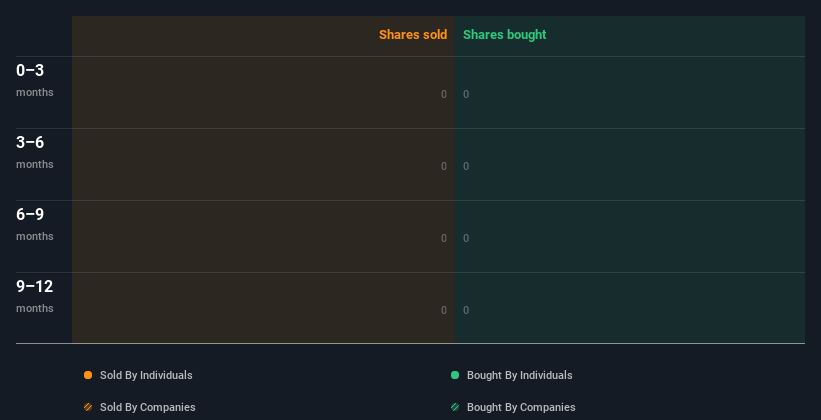Click the striped Sold By Companies legend icon
The width and height of the screenshot is (821, 420).
coord(88,407)
